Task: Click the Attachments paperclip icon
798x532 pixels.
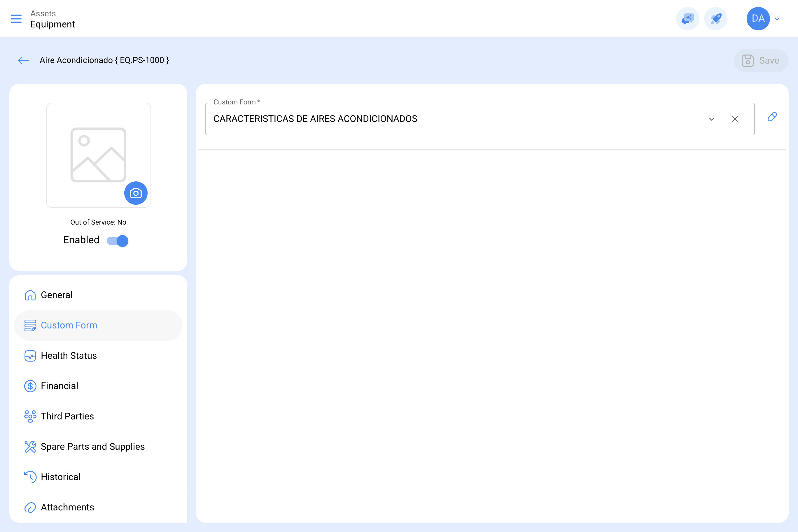Action: 30,508
